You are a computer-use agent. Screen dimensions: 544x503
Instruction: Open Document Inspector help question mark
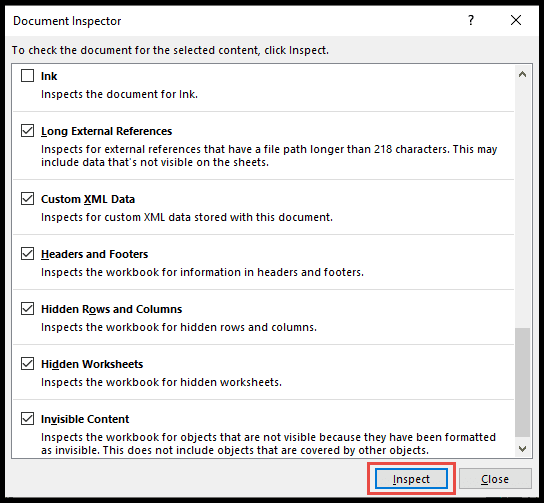[x=470, y=20]
